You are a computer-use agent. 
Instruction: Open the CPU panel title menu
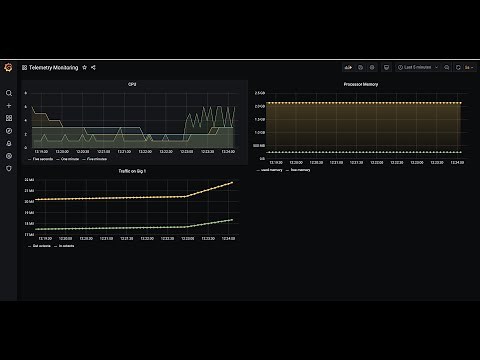click(x=132, y=84)
